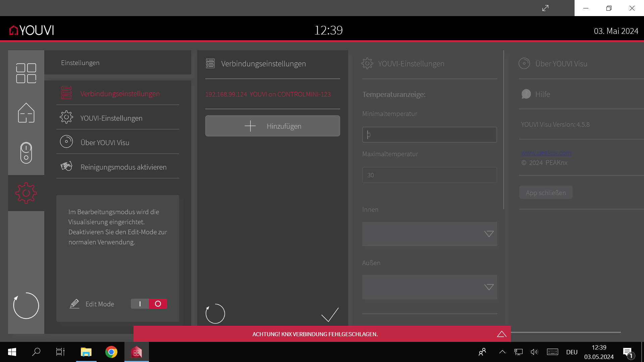
Task: Open the home rooms view in sidebar
Action: 26,113
